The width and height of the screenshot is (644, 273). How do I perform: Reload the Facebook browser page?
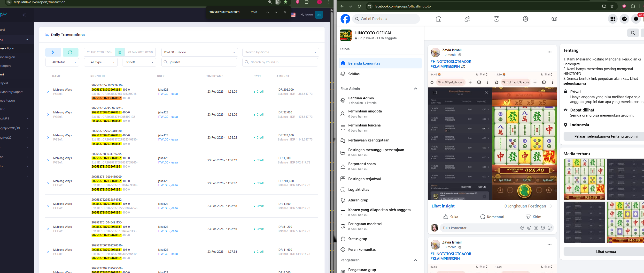point(359,6)
